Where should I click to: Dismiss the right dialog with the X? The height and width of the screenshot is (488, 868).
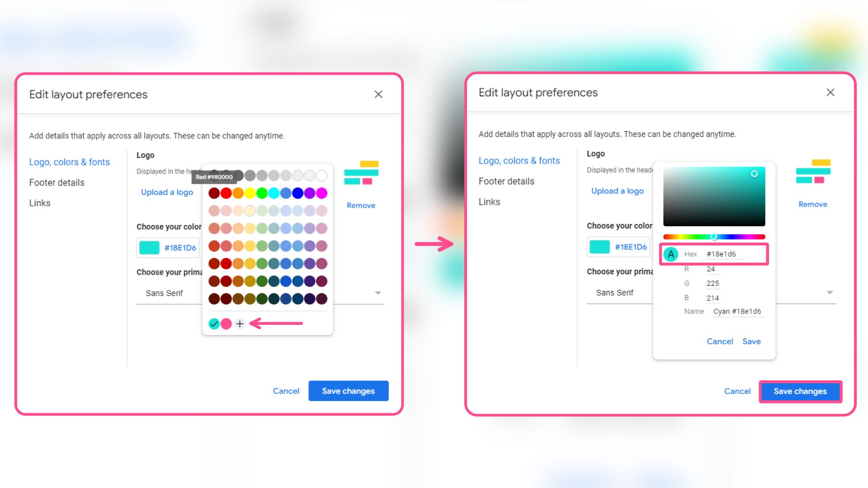coord(830,93)
